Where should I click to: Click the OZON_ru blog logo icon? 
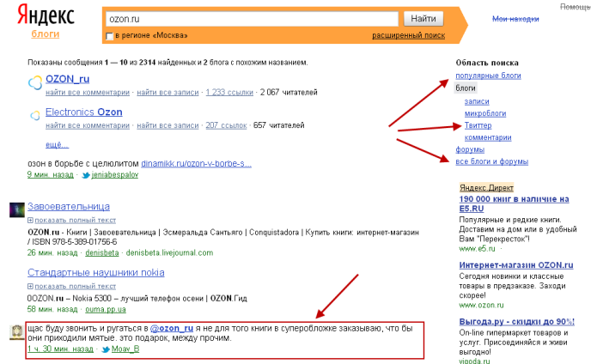[34, 83]
